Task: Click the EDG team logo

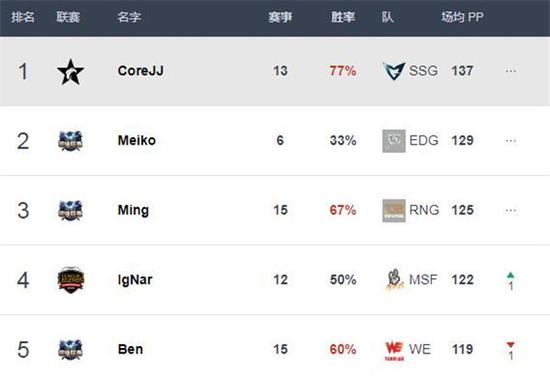Action: click(394, 141)
